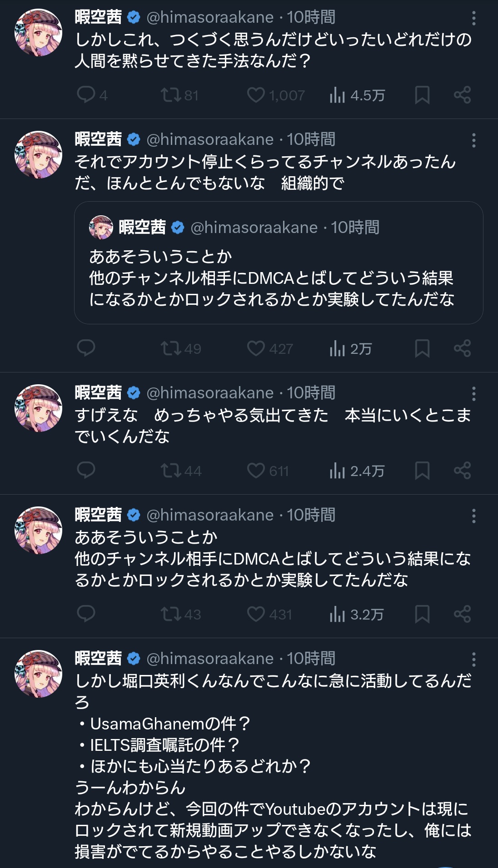
Task: Share the tweet with 4.5万 views
Action: 462,95
